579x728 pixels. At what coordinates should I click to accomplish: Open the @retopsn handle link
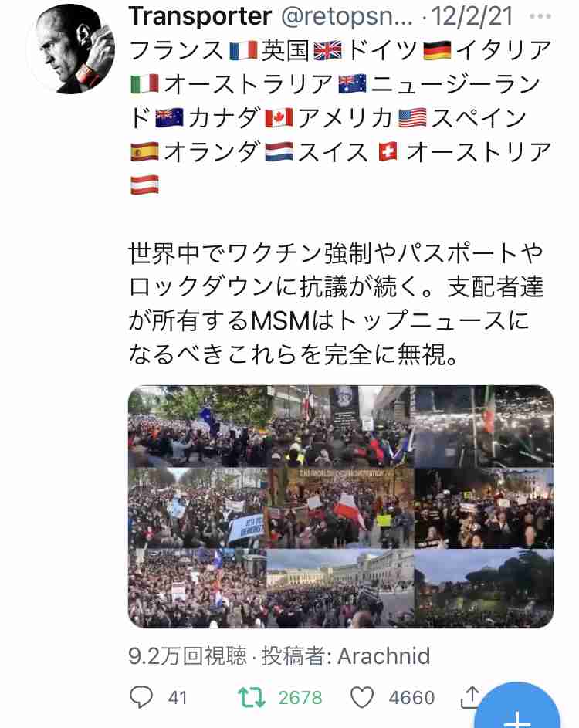(x=347, y=17)
